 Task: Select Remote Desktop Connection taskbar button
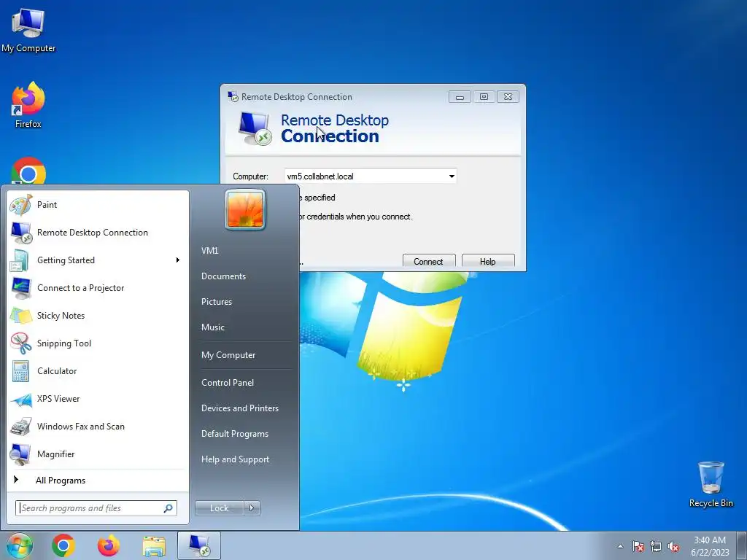tap(199, 545)
